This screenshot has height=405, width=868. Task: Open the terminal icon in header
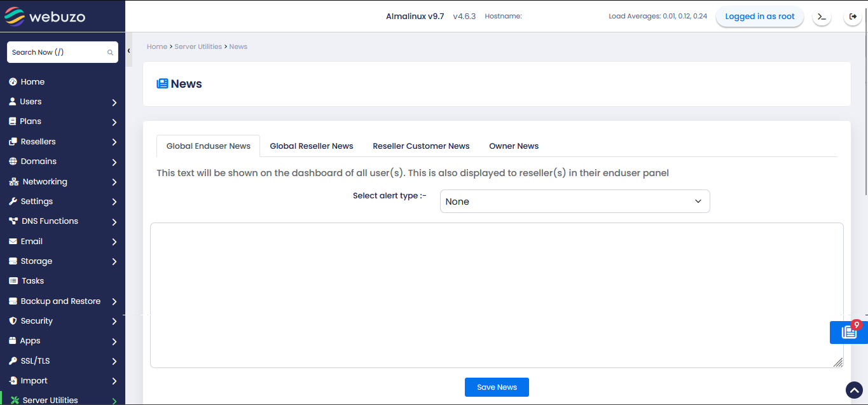click(x=822, y=17)
